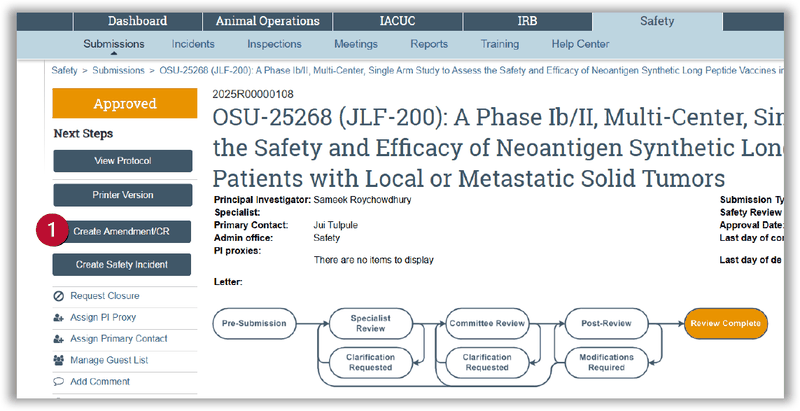Image resolution: width=800 pixels, height=411 pixels.
Task: Click the Letter: label
Action: click(x=229, y=282)
